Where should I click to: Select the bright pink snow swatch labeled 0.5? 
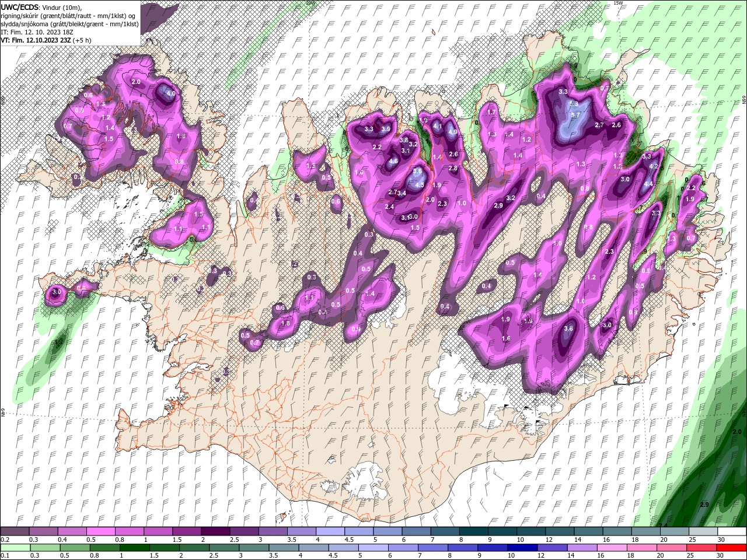100,531
